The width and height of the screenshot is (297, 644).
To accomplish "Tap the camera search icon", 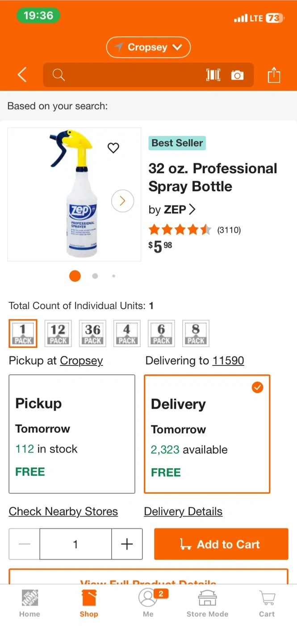I will (238, 75).
